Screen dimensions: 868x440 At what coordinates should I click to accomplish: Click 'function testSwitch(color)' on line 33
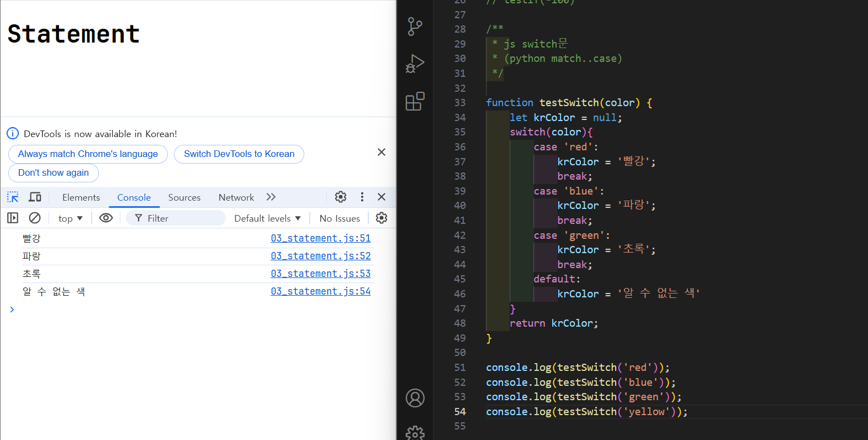pyautogui.click(x=563, y=103)
